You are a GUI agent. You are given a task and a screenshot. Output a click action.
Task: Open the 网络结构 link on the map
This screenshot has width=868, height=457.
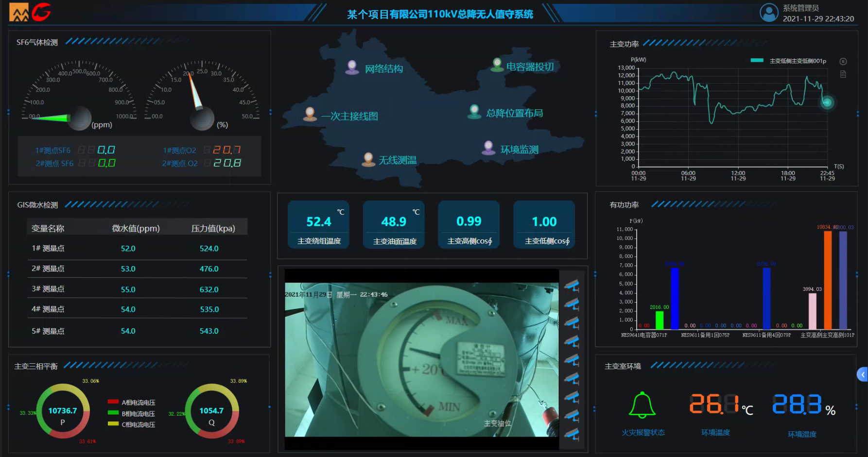[x=384, y=69]
